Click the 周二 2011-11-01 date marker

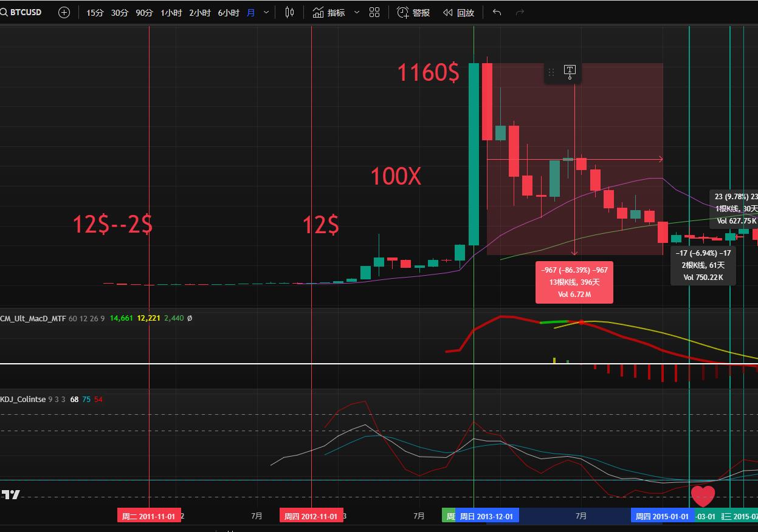tap(149, 516)
